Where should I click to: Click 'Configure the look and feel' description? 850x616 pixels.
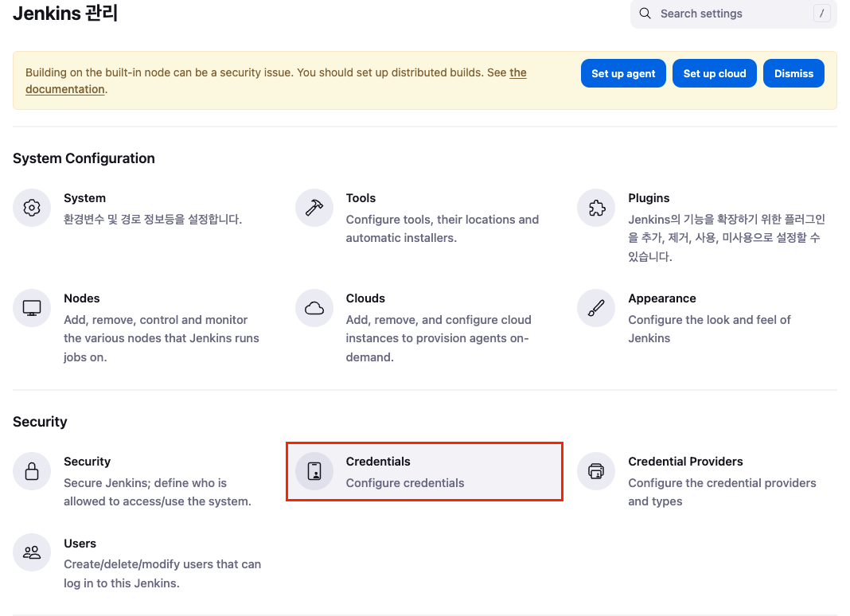coord(709,329)
